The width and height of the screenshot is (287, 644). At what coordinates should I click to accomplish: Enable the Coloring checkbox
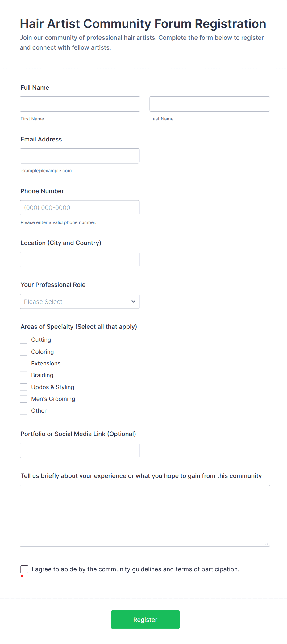[x=24, y=352]
